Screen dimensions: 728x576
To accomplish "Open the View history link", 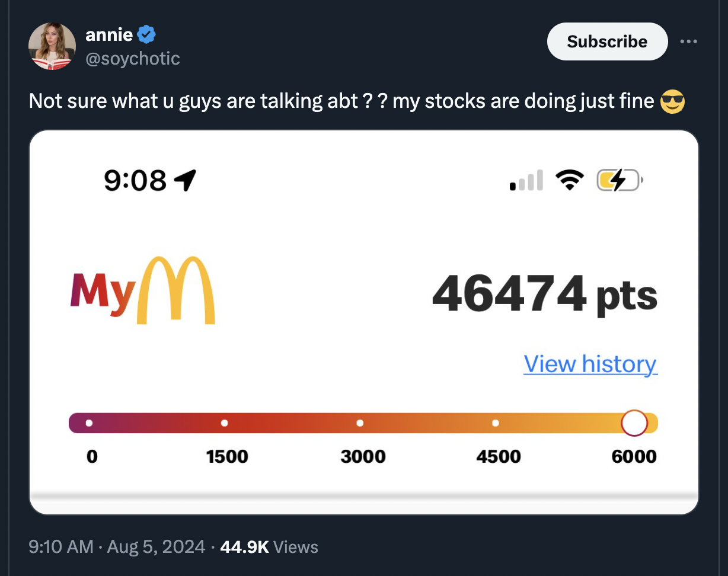I will pos(590,364).
